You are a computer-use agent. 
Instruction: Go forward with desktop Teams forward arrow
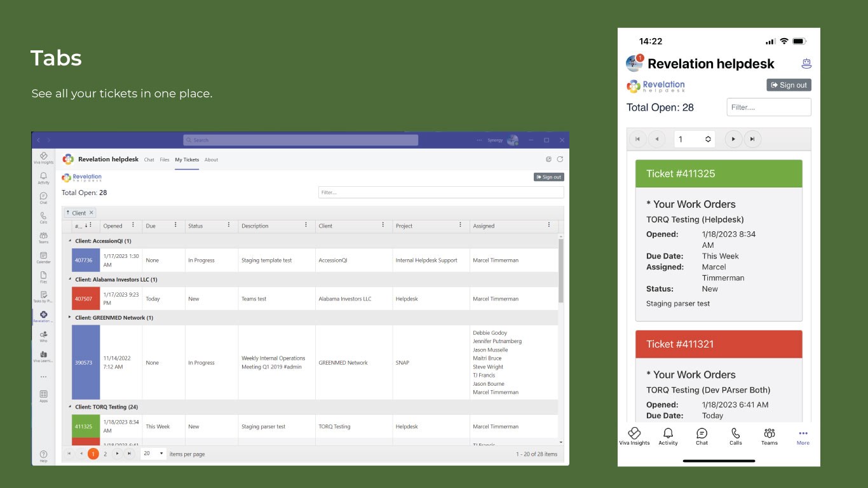(49, 140)
